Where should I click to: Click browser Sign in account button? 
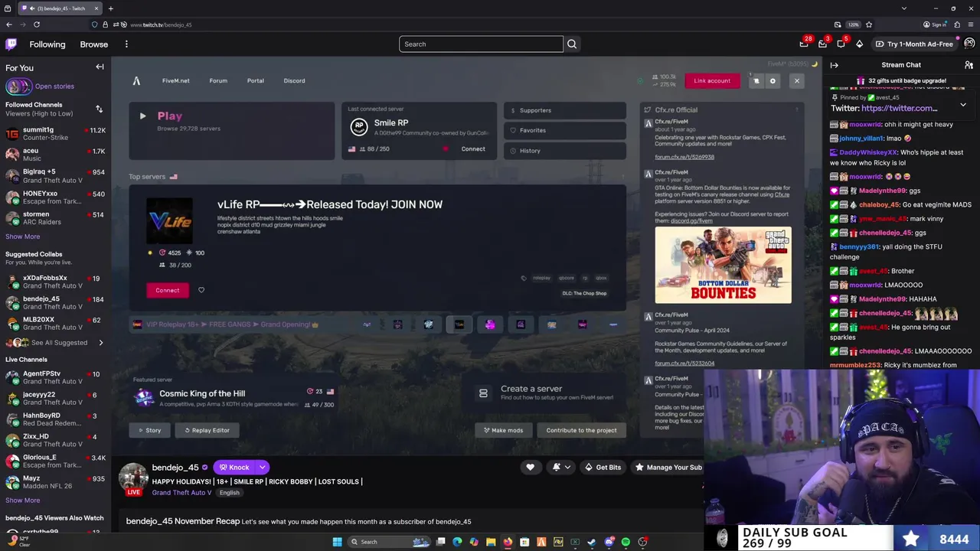[x=935, y=24]
